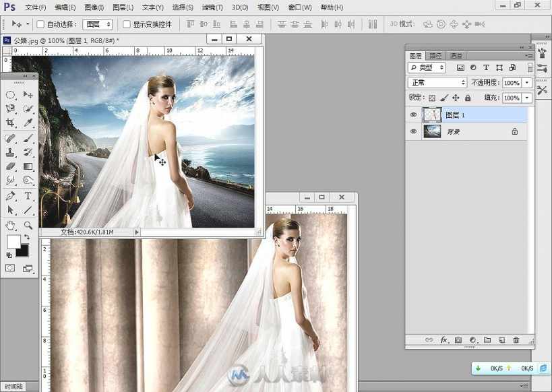Viewport: 552px width, 392px height.
Task: Select the Healing Brush tool
Action: (11, 137)
